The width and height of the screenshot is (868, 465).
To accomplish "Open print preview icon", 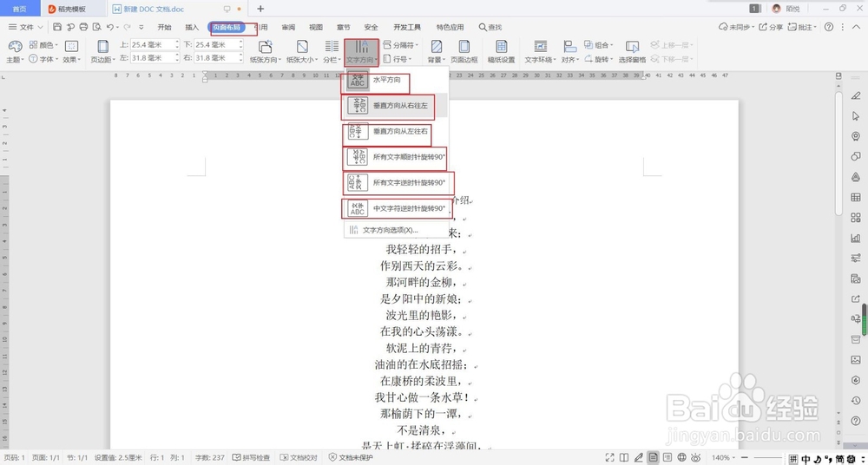I will click(97, 27).
